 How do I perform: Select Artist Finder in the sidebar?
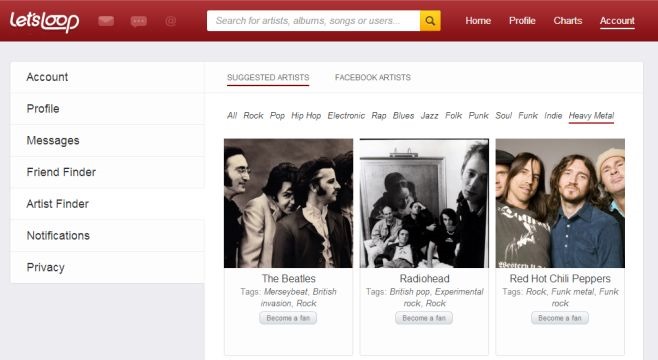pos(107,204)
